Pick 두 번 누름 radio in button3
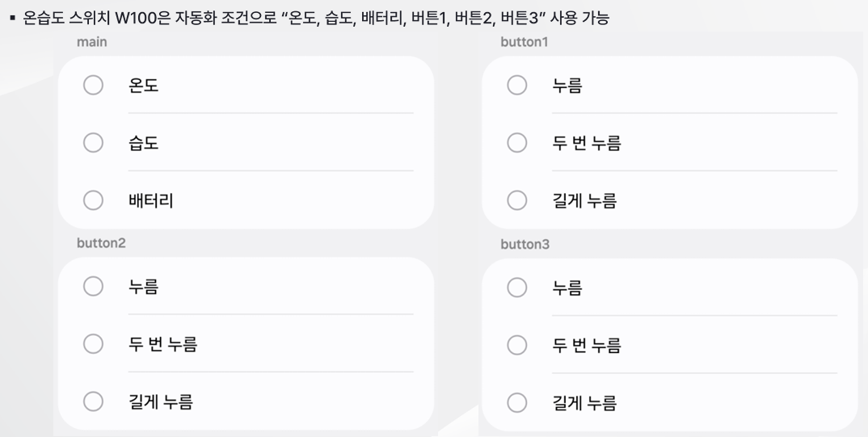The height and width of the screenshot is (437, 868). coord(516,345)
